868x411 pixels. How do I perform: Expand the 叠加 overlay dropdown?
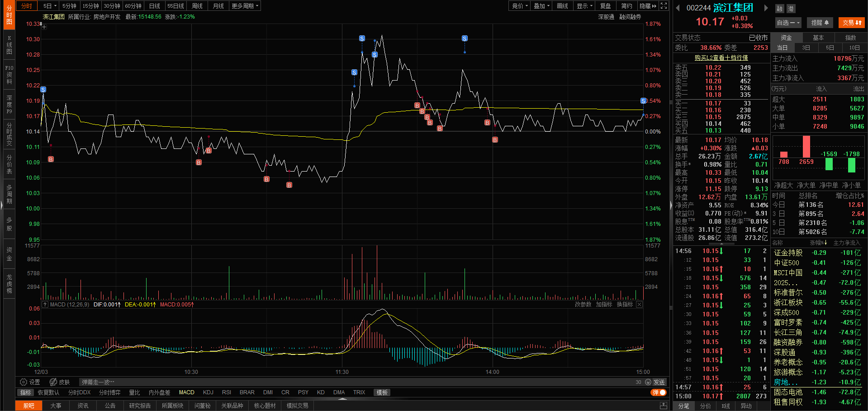point(541,6)
